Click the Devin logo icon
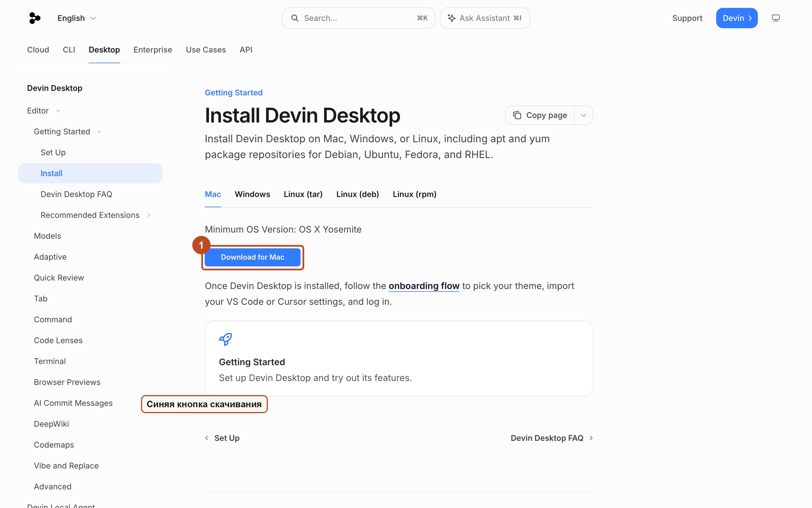This screenshot has width=812, height=508. [x=35, y=18]
